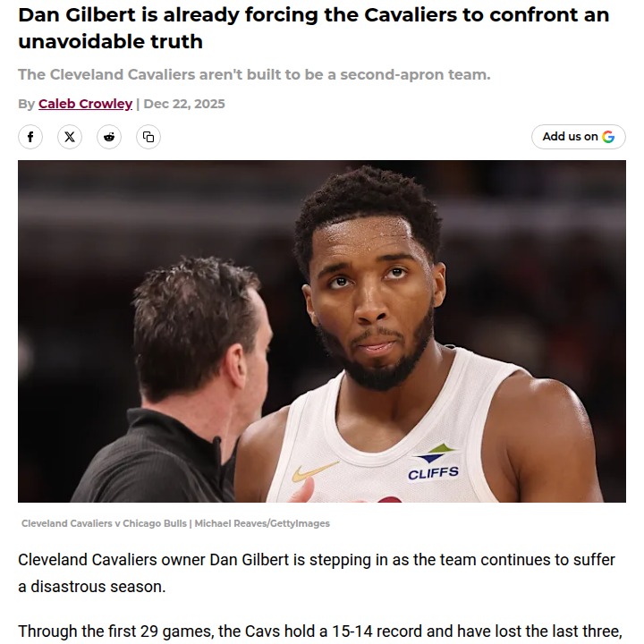Share the article on Facebook
This screenshot has height=644, width=644.
[30, 137]
